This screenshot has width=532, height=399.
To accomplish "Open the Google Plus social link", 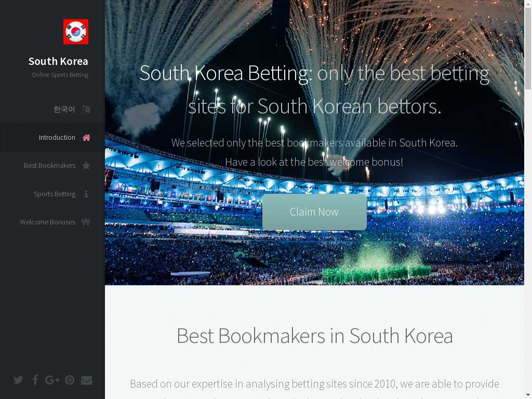I will click(x=52, y=380).
